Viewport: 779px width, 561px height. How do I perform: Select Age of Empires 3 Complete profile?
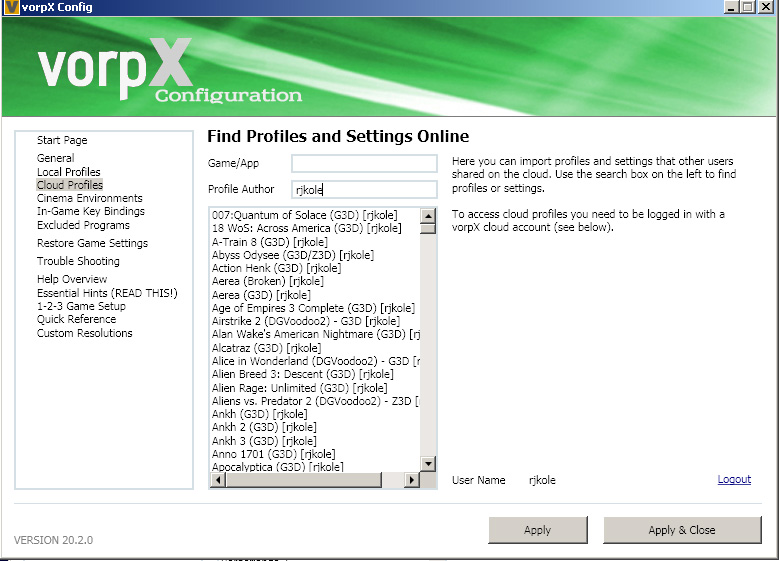(313, 308)
